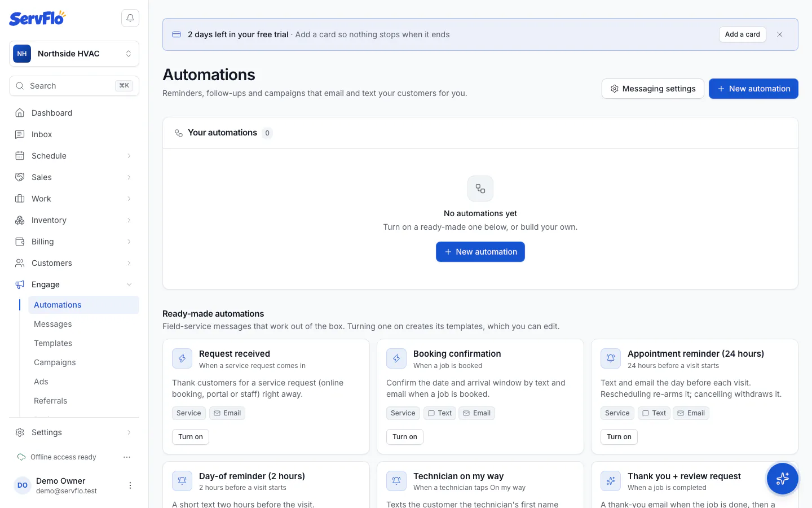This screenshot has height=508, width=812.
Task: Open Offline access options menu
Action: coord(127,457)
